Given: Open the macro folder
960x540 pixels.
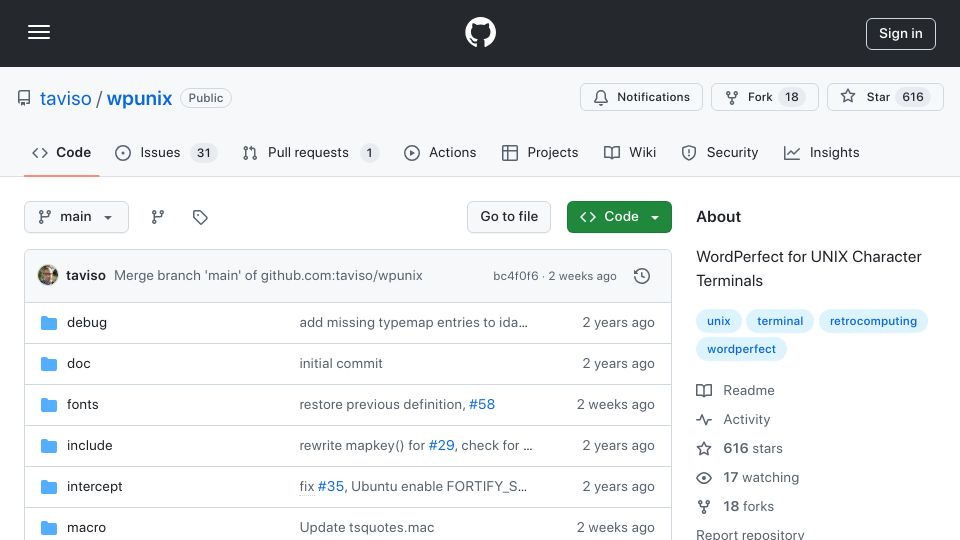Looking at the screenshot, I should click(86, 528).
